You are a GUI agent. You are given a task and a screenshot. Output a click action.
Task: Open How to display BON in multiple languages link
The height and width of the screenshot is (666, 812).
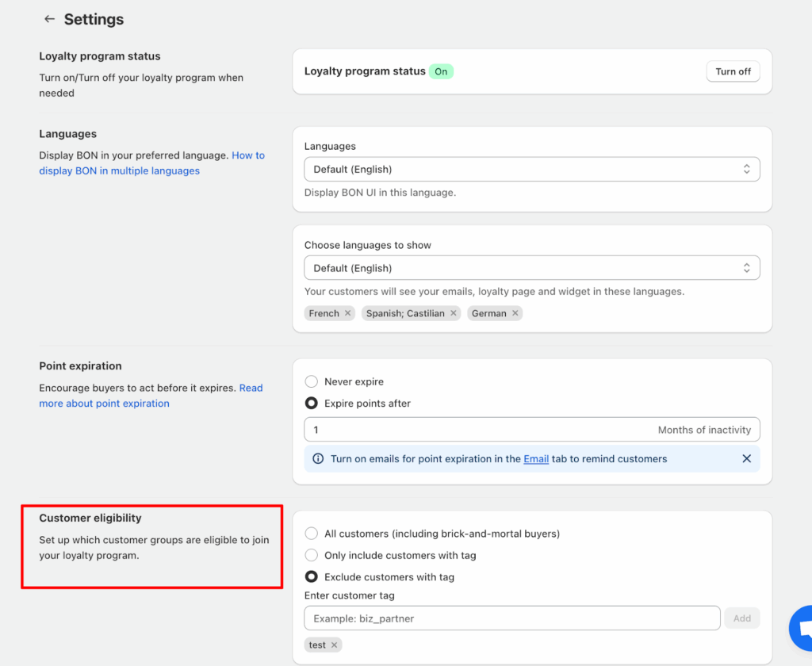pos(119,170)
